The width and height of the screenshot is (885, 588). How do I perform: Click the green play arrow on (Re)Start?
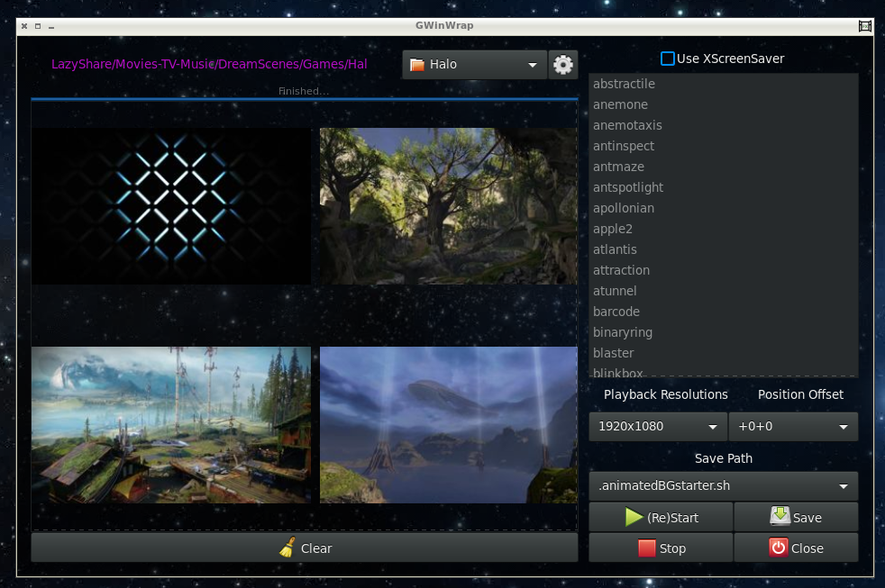(634, 517)
